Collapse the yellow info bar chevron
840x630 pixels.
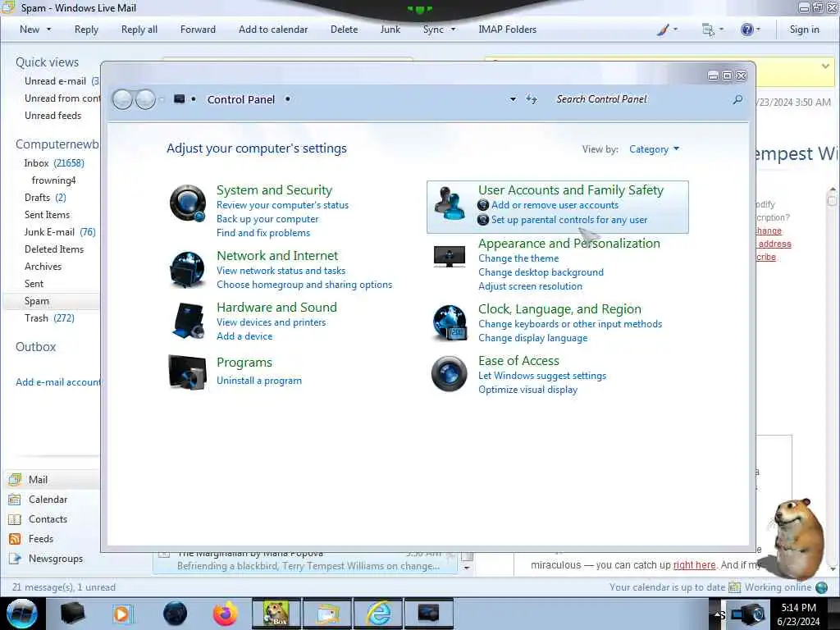pyautogui.click(x=825, y=66)
